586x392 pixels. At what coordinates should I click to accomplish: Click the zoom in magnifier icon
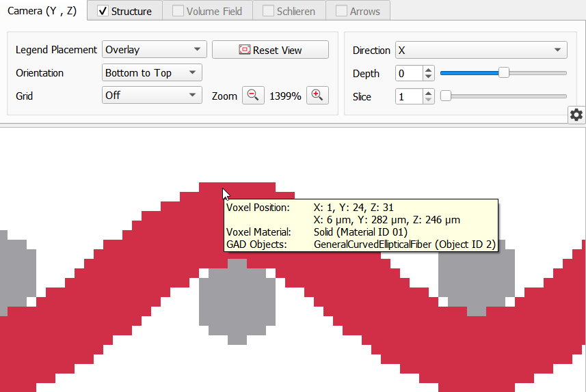click(317, 96)
